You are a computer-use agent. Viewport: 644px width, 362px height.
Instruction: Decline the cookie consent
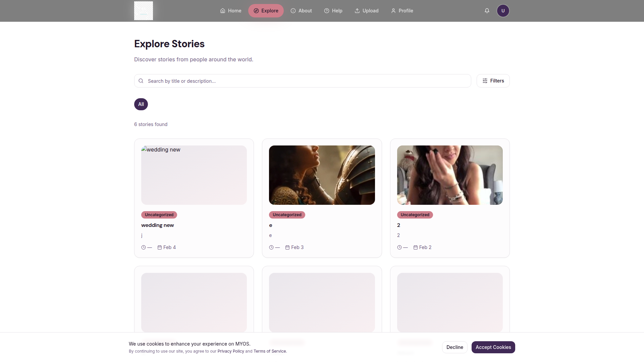click(454, 347)
